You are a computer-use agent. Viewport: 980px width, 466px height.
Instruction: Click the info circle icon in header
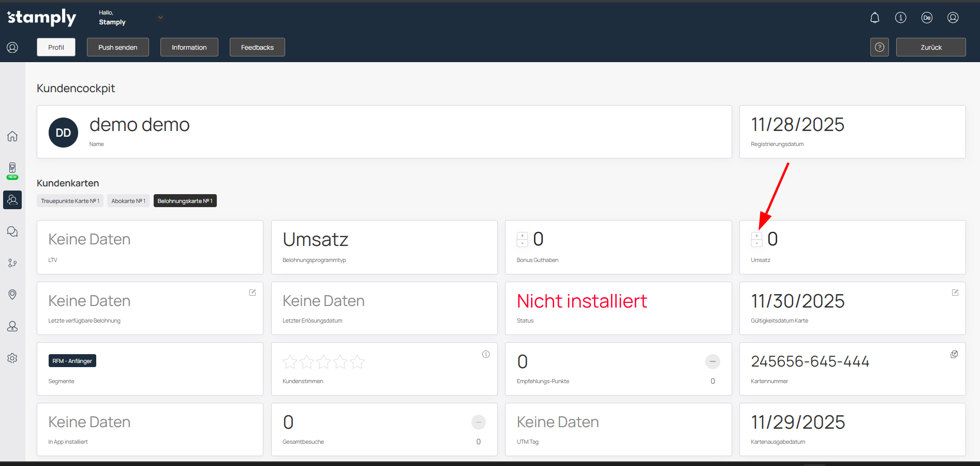pyautogui.click(x=900, y=18)
